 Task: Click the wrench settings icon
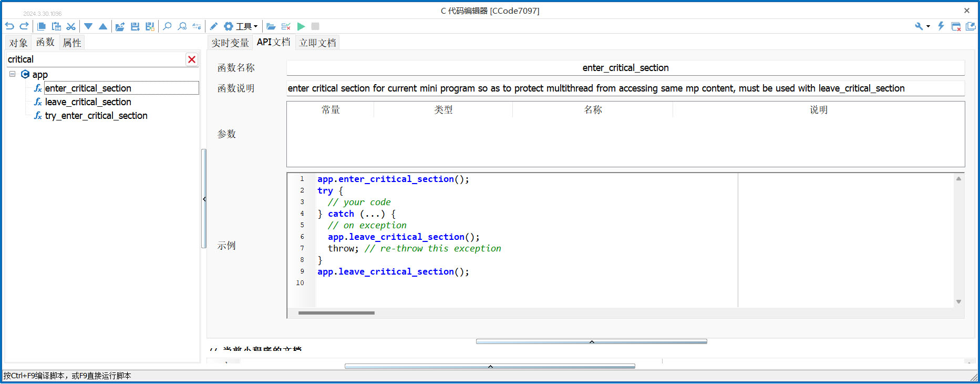click(919, 26)
